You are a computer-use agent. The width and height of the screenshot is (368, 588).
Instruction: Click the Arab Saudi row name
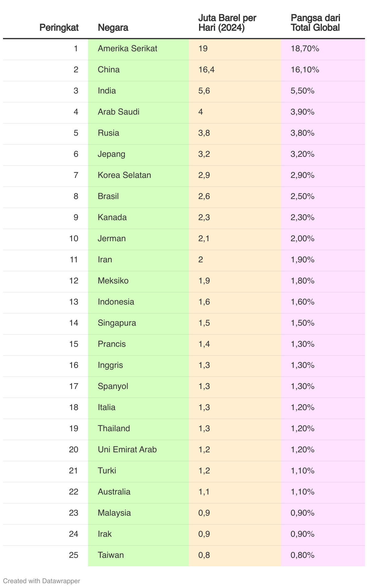click(119, 112)
